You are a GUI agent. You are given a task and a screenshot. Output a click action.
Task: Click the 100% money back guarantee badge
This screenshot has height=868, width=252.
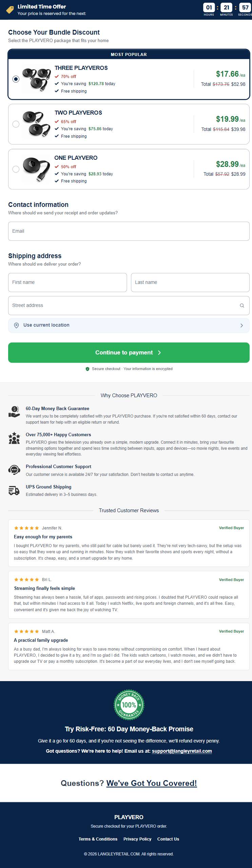pos(129,705)
